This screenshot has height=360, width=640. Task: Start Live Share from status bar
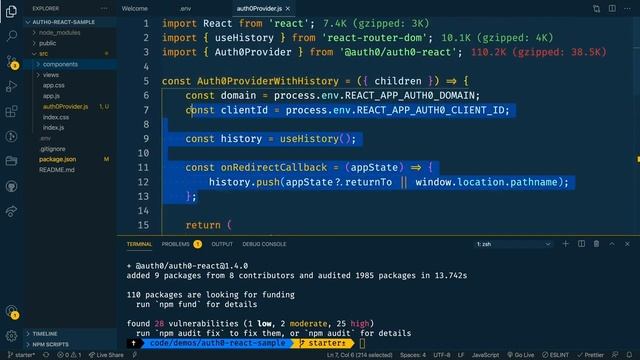(106, 355)
